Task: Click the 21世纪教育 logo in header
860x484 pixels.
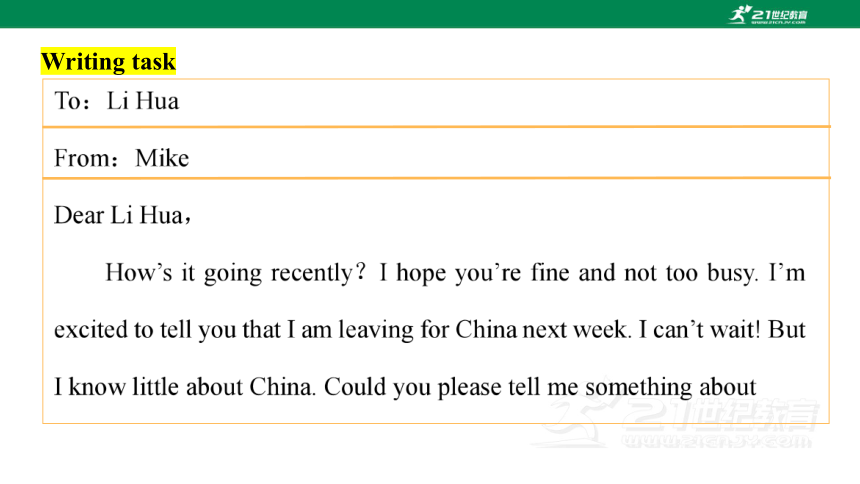Action: point(768,15)
